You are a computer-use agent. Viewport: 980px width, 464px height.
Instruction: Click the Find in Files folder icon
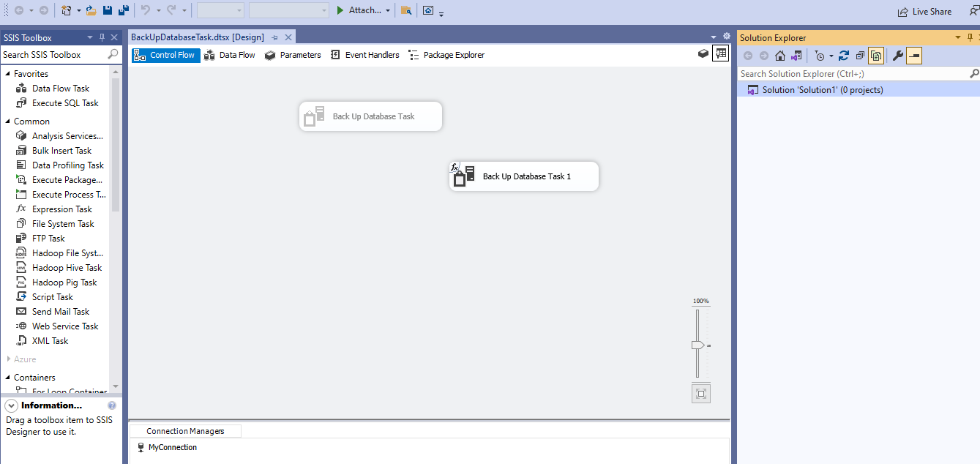[x=406, y=10]
